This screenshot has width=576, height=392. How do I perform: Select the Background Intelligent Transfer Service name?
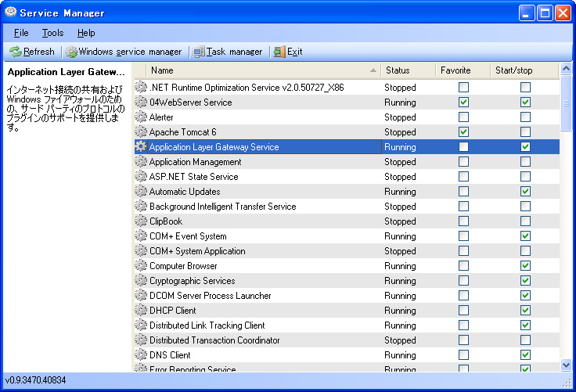[x=222, y=207]
